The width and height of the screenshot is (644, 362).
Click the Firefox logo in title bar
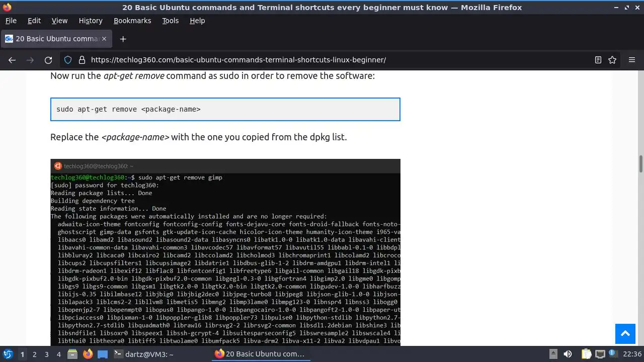click(x=7, y=8)
